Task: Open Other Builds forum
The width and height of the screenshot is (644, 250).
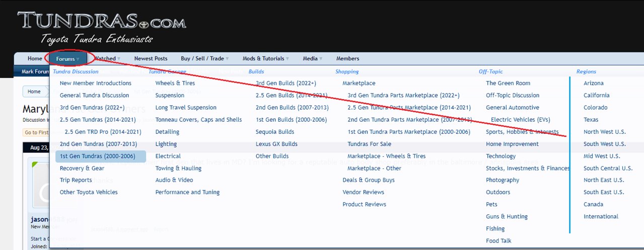Action: click(272, 156)
